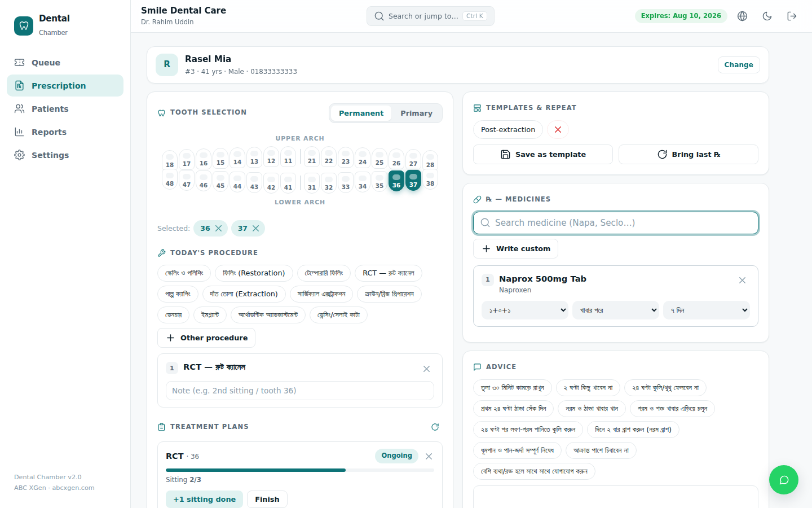This screenshot has width=812, height=508.
Task: Open the ১+০+১ dosage dropdown
Action: coord(525,310)
